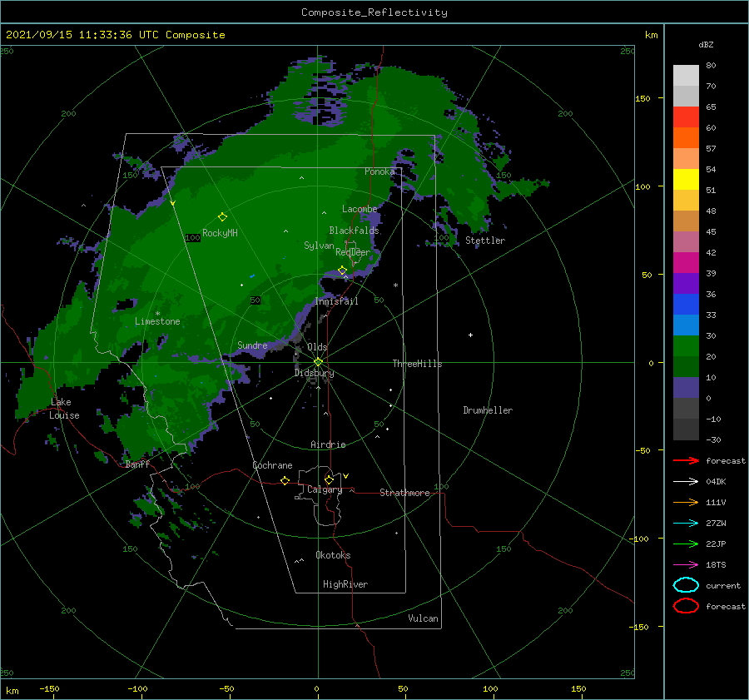
Task: Select the Sylvan map label
Action: click(319, 246)
